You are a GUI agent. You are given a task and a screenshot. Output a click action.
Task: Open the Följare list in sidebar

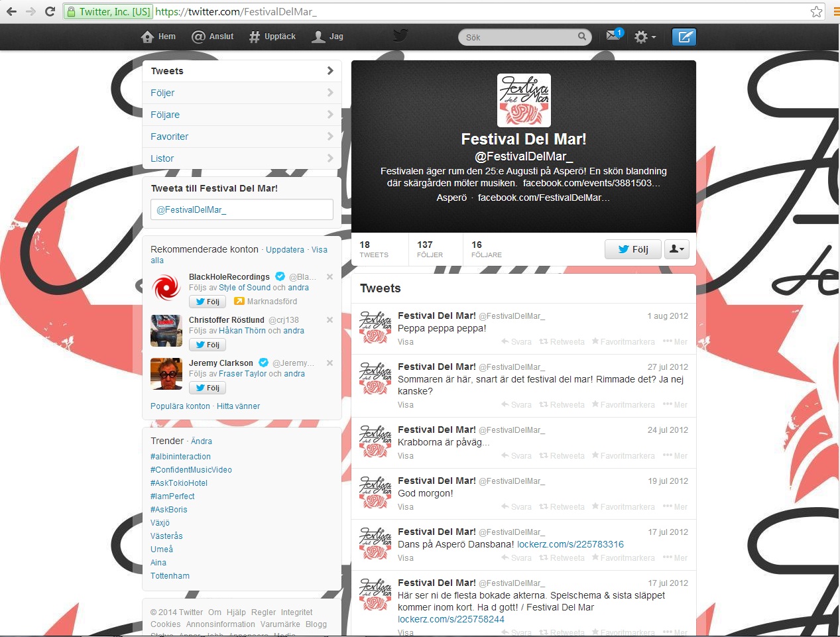click(x=242, y=115)
